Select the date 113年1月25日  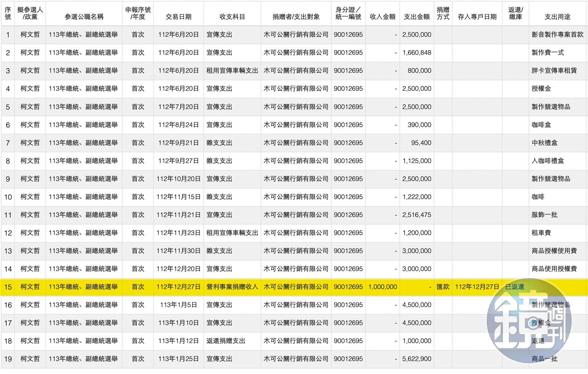tap(178, 359)
